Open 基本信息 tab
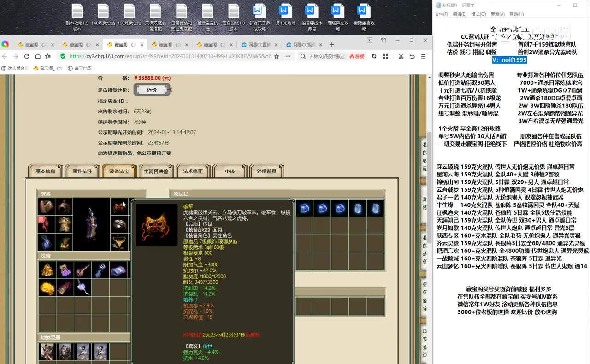This screenshot has height=364, width=590. 45,171
